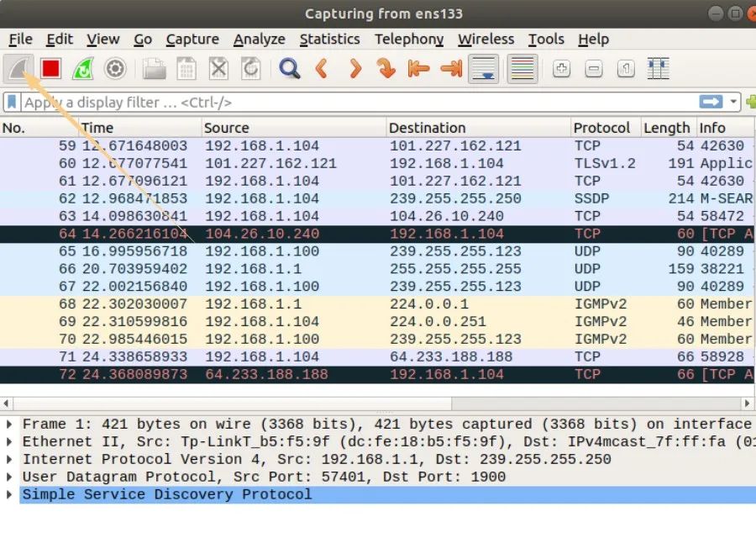Sort by the Info column header

pyautogui.click(x=726, y=128)
